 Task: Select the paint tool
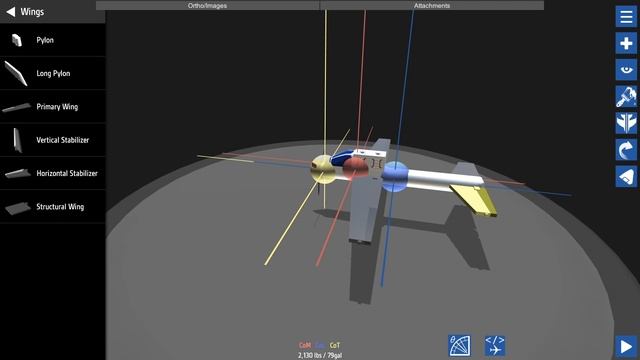(626, 96)
